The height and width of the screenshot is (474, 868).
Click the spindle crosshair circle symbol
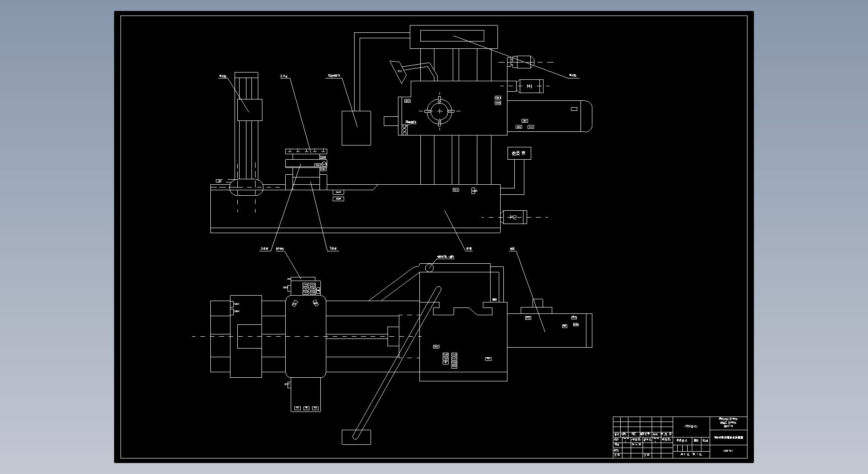tap(439, 110)
